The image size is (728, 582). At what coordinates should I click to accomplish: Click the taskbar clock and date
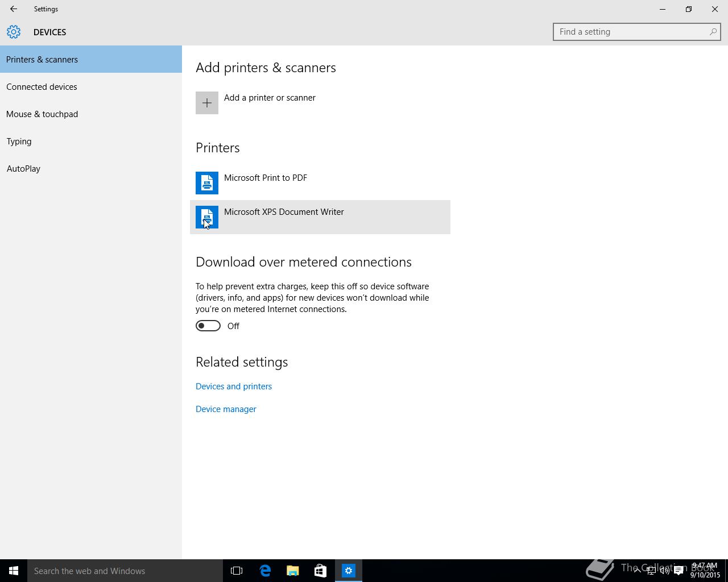point(705,571)
